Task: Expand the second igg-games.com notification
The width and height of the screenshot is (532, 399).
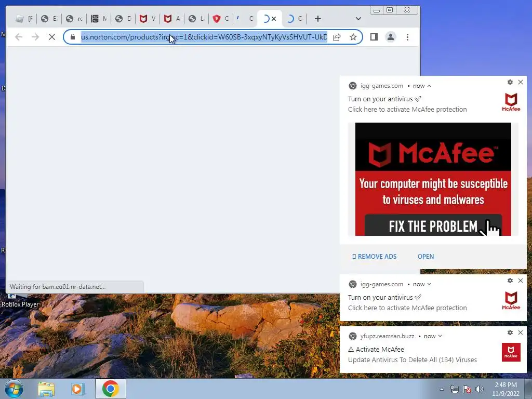Action: coord(429,284)
